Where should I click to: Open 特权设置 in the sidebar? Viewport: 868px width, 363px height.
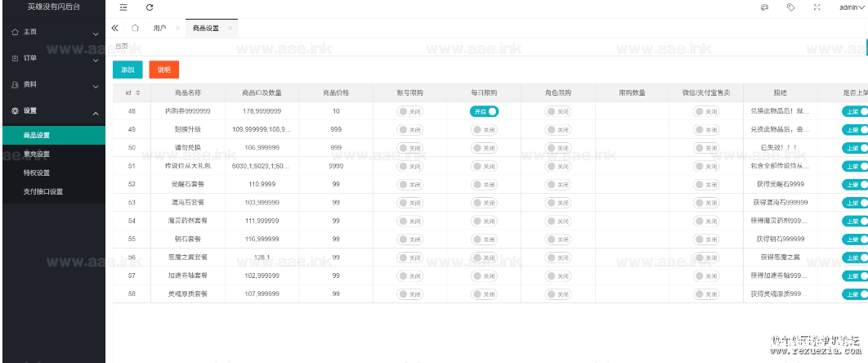37,173
